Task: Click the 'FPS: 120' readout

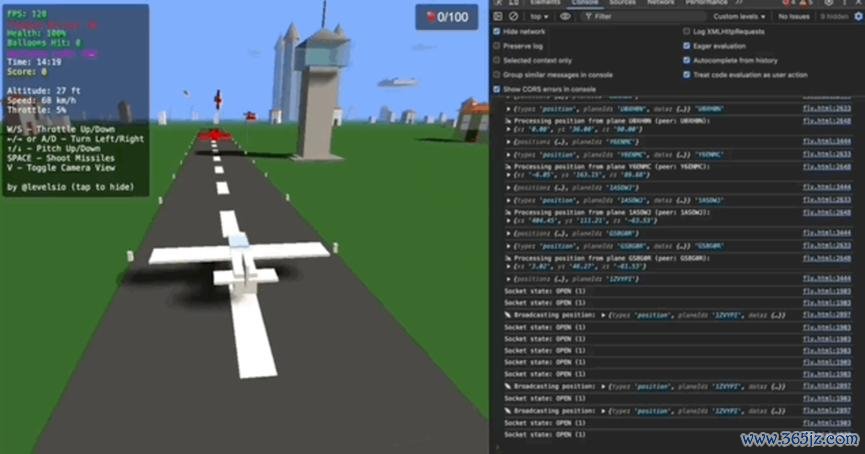Action: pos(27,14)
